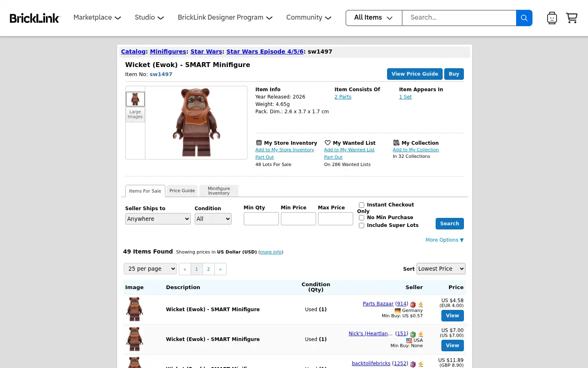The height and width of the screenshot is (368, 588).
Task: Open the more info currency link
Action: 271,252
